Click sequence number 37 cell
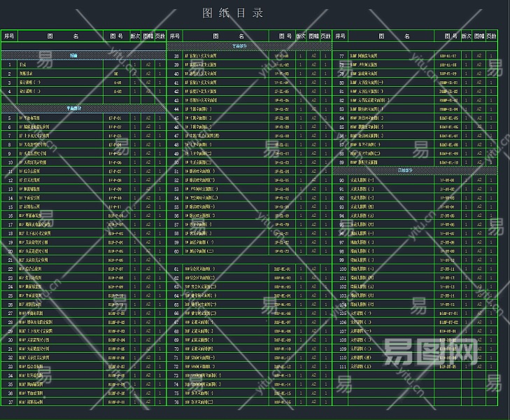 [10, 402]
